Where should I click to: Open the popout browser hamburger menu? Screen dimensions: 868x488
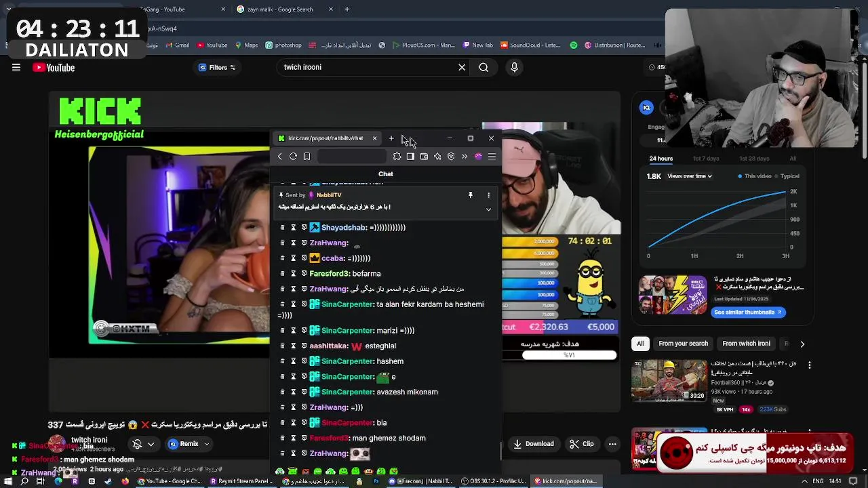[x=492, y=157]
